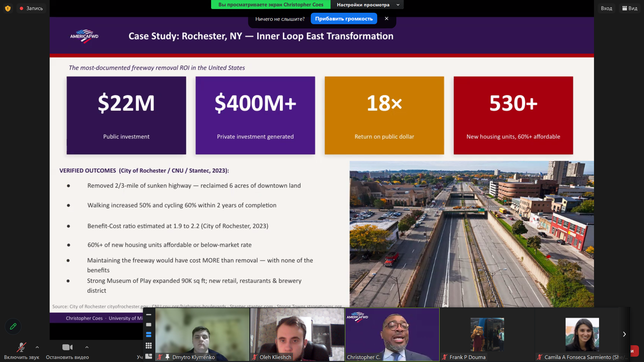Open Настройки просмотра dropdown
The width and height of the screenshot is (644, 362).
pyautogui.click(x=367, y=5)
